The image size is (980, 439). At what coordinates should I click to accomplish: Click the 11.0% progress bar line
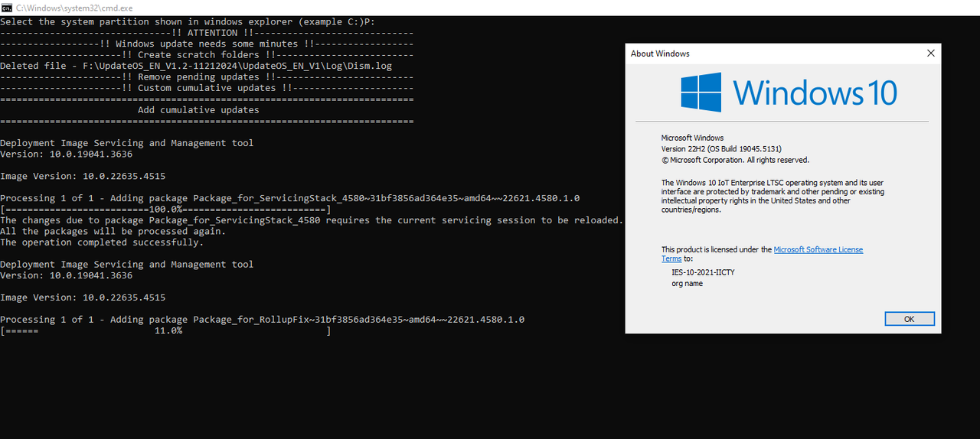pos(165,330)
